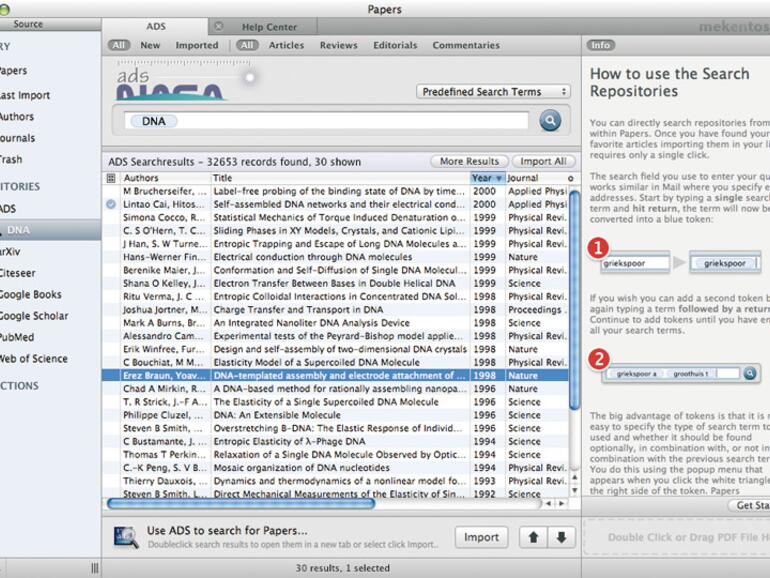
Task: Click the last column header circle icon
Action: coord(570,178)
